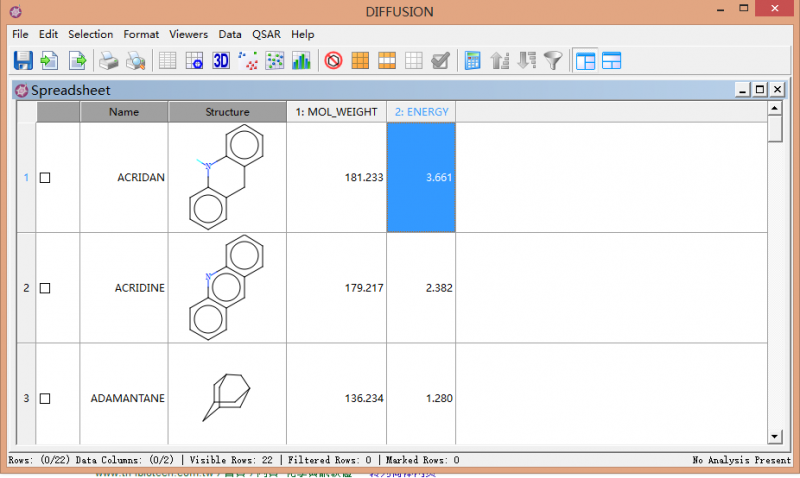800x478 pixels.
Task: Select row header number 2
Action: tap(27, 288)
